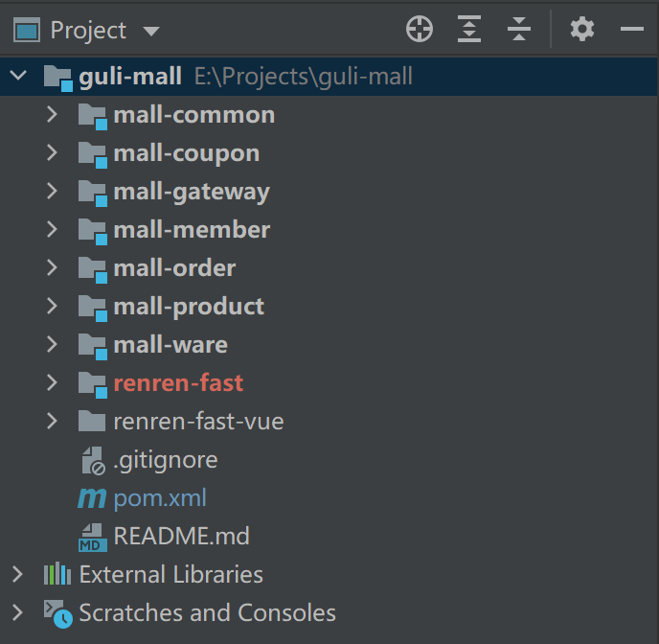Click the Maven icon next to pom.xml
The image size is (659, 644).
[x=92, y=498]
